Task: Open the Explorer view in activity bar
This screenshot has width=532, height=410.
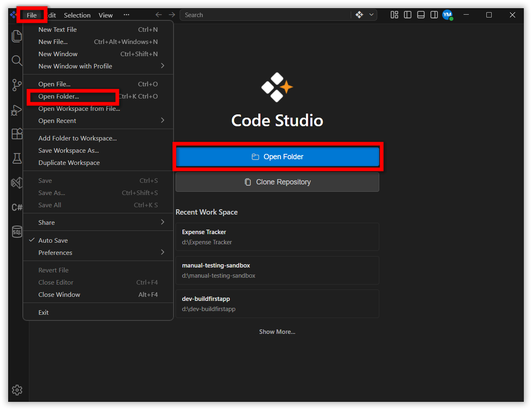Action: coord(17,36)
